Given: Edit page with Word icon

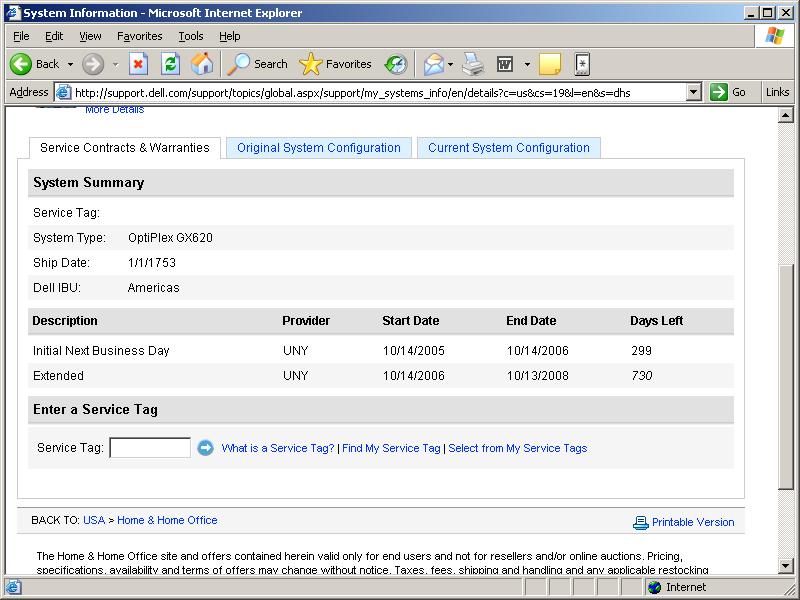Looking at the screenshot, I should [x=505, y=64].
